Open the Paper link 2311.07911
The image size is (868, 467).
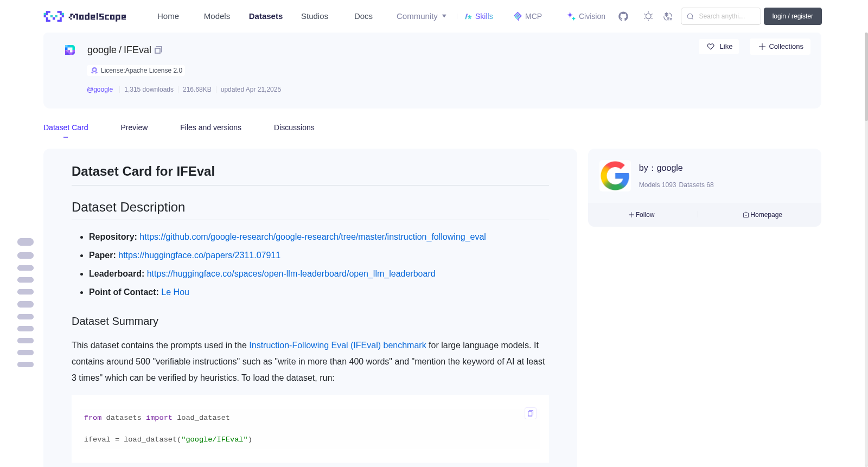[199, 255]
